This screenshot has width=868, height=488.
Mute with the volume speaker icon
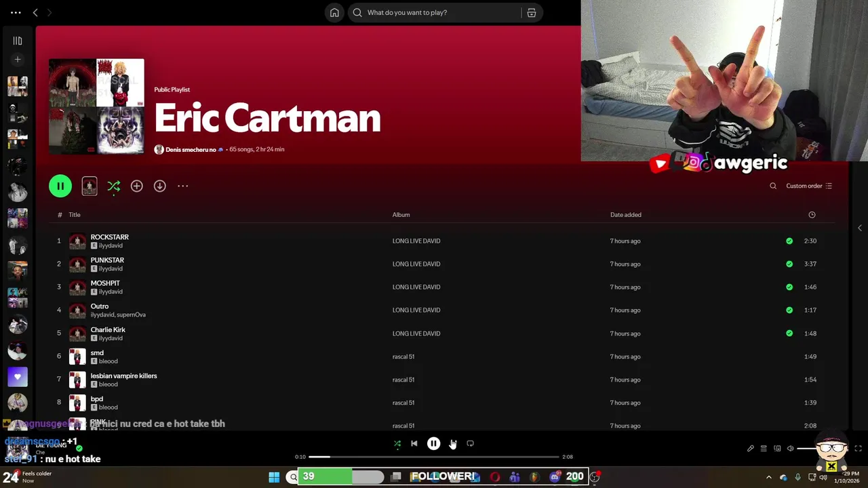tap(790, 449)
